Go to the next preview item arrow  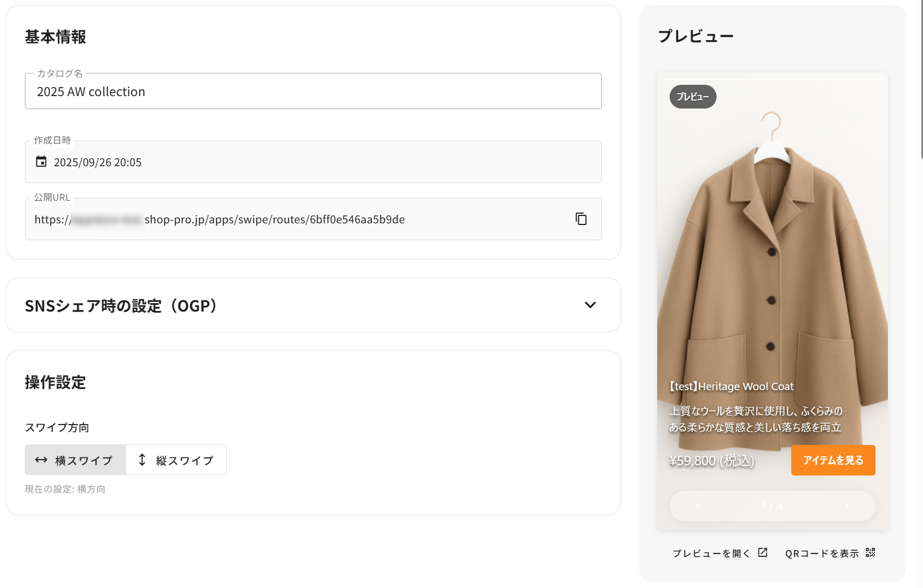(846, 506)
